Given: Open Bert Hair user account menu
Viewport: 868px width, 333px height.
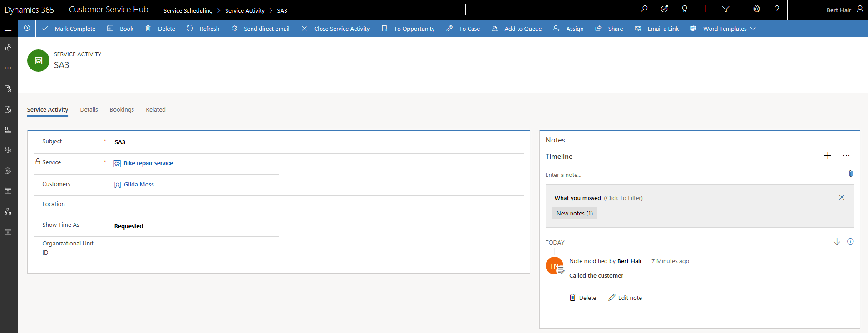Looking at the screenshot, I should click(x=844, y=10).
